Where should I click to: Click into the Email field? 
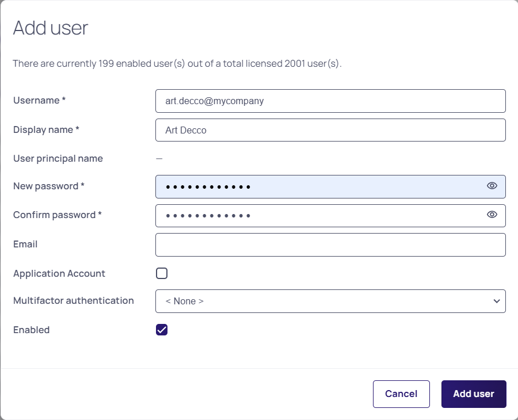330,245
